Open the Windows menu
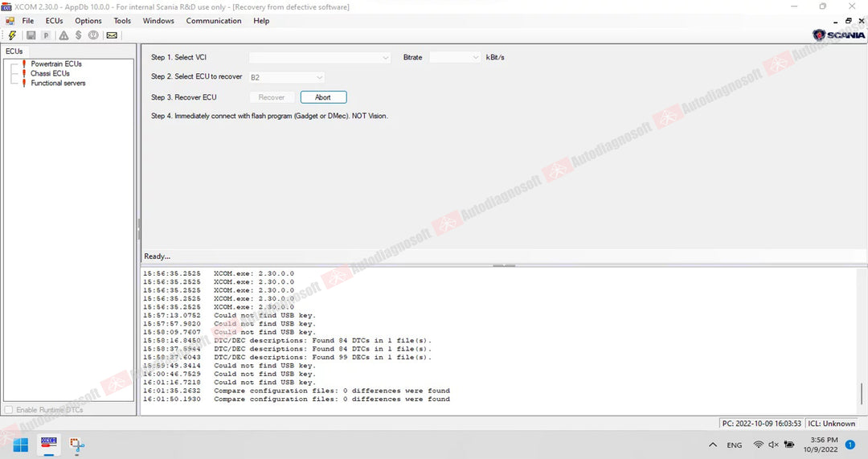Screen dimensions: 868x459 [x=158, y=21]
